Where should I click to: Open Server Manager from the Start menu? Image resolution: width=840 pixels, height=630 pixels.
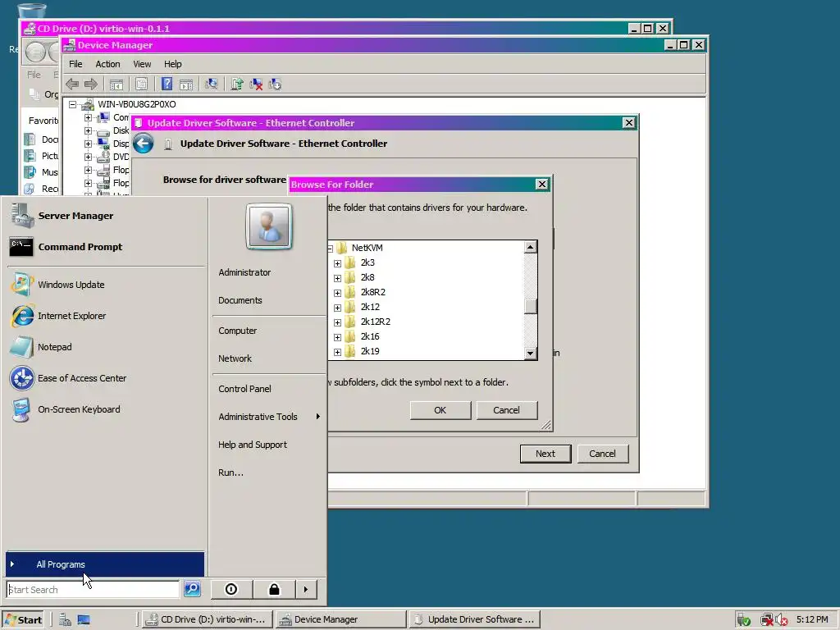[106, 216]
